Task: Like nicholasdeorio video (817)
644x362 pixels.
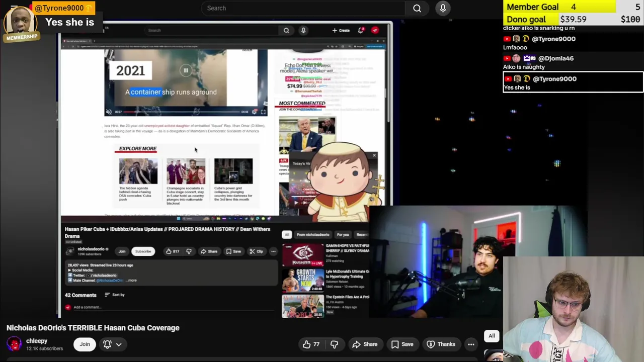Action: (172, 251)
